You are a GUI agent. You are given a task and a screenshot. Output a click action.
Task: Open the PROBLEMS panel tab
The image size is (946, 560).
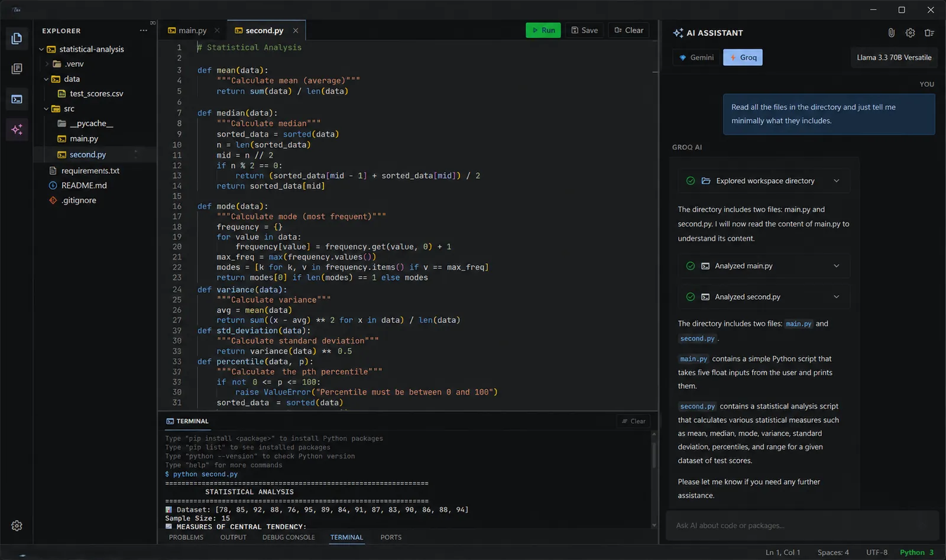tap(186, 538)
